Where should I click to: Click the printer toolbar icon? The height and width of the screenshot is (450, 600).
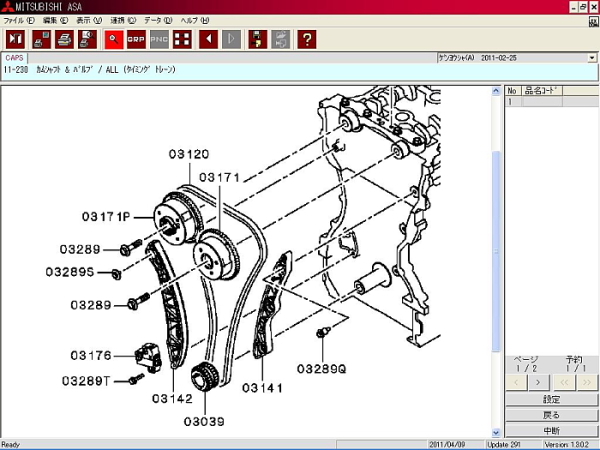[x=65, y=39]
